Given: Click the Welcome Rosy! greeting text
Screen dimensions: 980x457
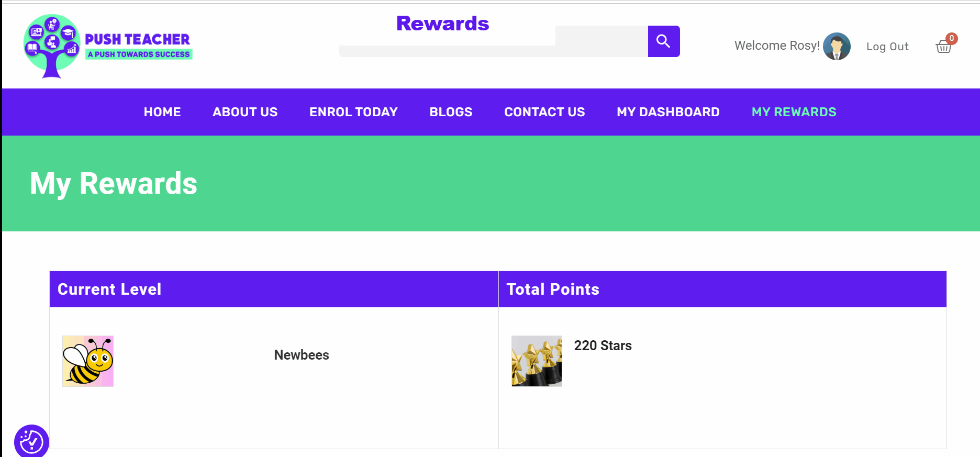Looking at the screenshot, I should [x=776, y=46].
